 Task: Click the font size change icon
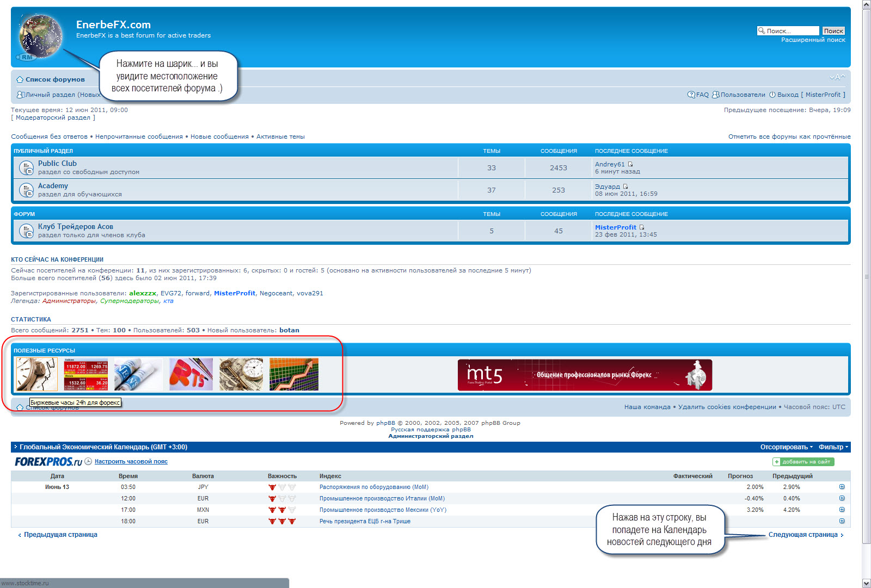[837, 78]
